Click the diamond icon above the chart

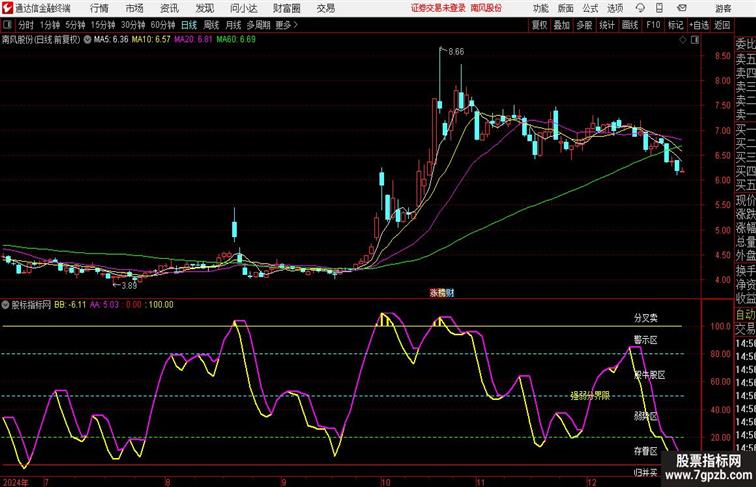pos(683,40)
